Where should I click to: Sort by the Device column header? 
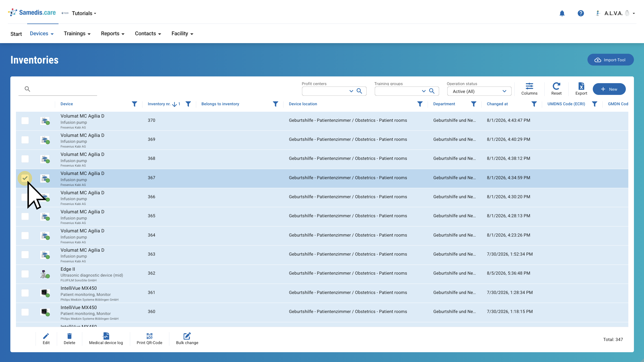coord(67,104)
